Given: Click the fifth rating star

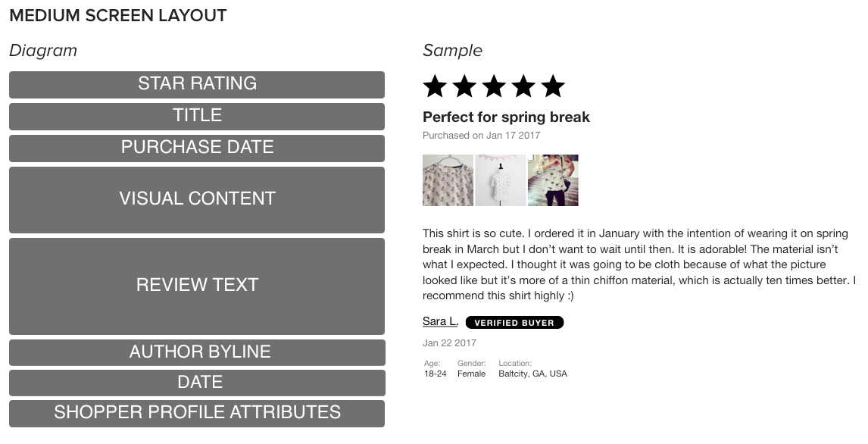Looking at the screenshot, I should [x=553, y=86].
